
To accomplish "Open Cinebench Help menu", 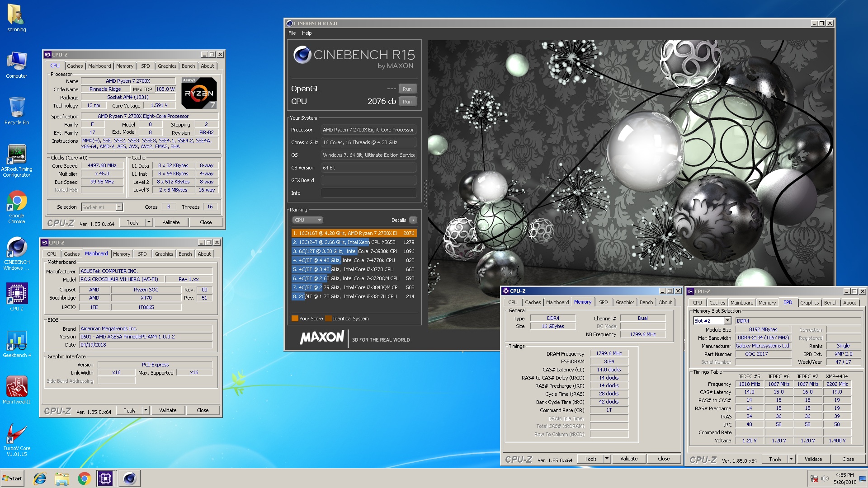I will (307, 33).
